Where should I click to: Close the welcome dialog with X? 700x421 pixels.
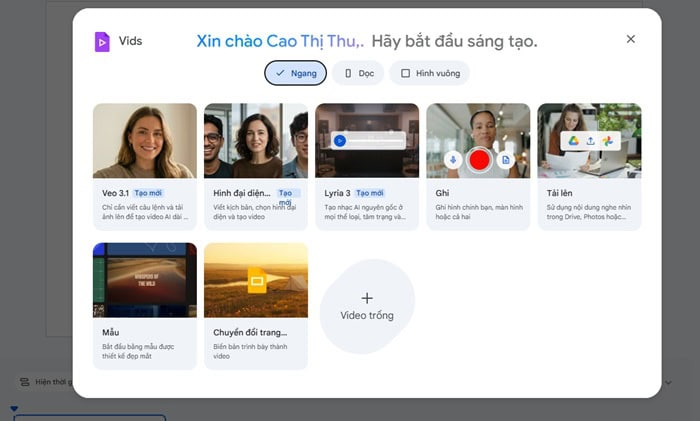(x=630, y=39)
